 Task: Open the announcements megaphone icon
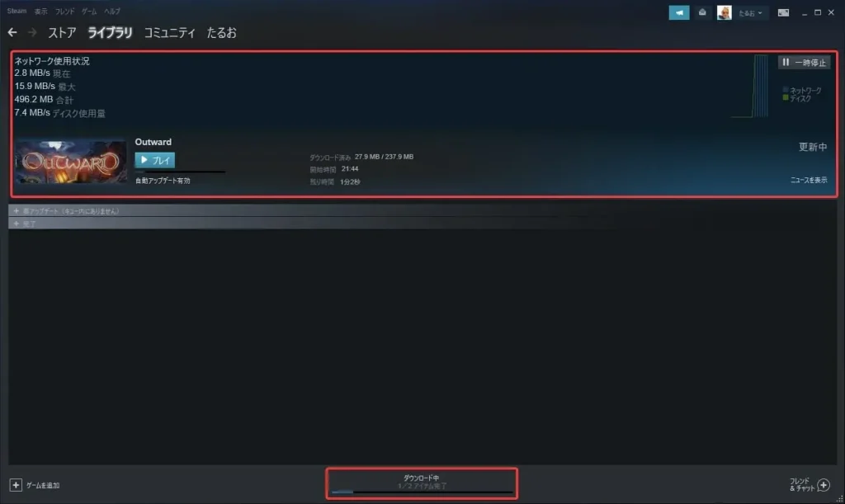(678, 12)
